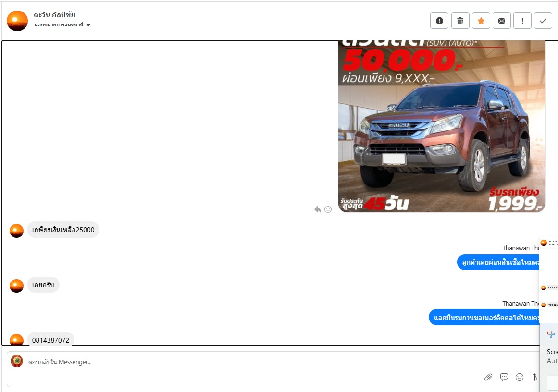
Task: Reply to the car image message
Action: click(317, 209)
